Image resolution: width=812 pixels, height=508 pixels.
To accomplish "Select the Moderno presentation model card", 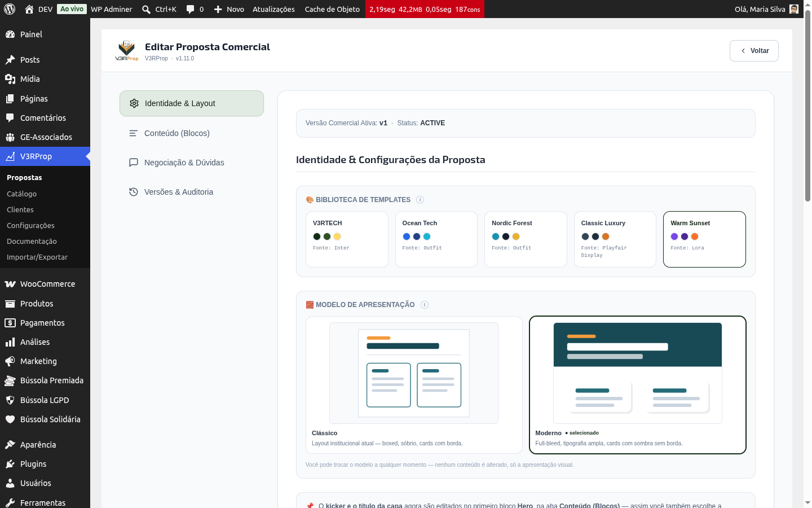I will click(638, 385).
